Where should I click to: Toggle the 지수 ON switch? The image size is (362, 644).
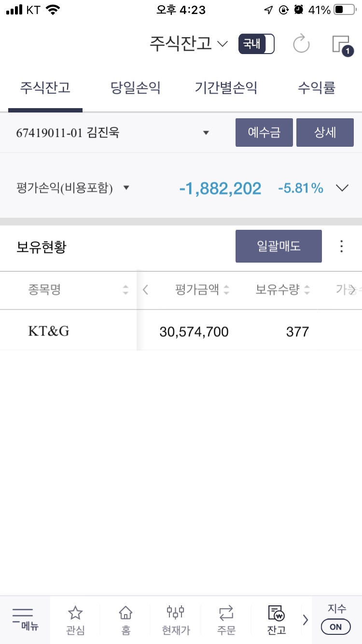[x=335, y=627]
